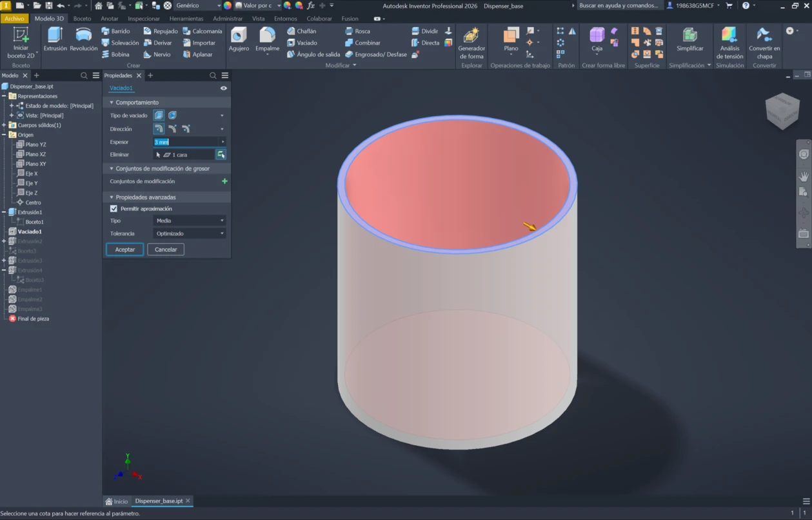This screenshot has width=812, height=520.
Task: Select the Repujado emboss tool
Action: [161, 31]
